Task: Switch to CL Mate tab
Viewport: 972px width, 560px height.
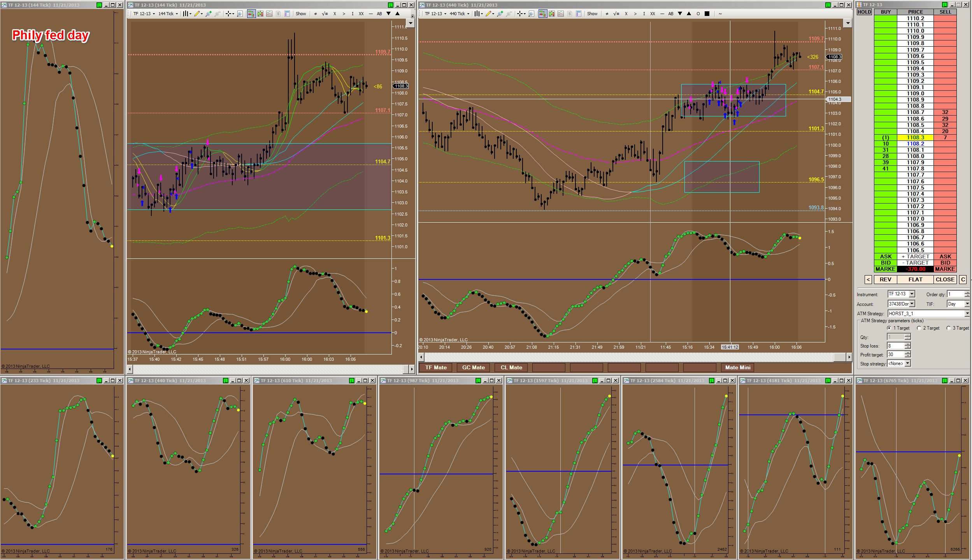Action: tap(511, 367)
